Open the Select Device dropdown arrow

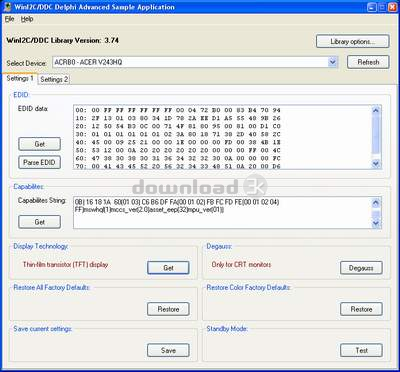point(332,62)
